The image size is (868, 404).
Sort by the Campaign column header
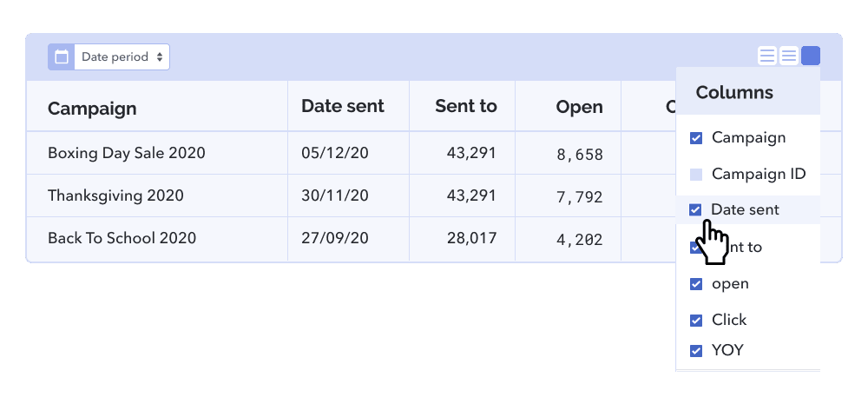point(92,109)
